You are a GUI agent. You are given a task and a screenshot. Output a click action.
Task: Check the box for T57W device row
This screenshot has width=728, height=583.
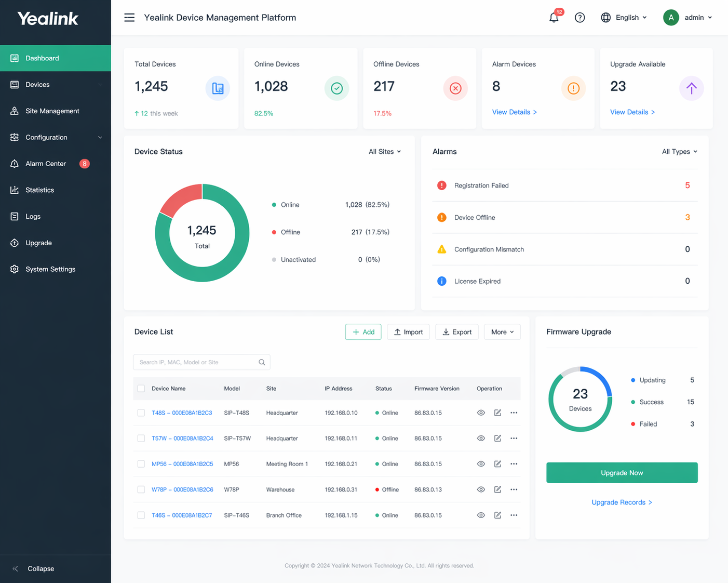(x=141, y=438)
